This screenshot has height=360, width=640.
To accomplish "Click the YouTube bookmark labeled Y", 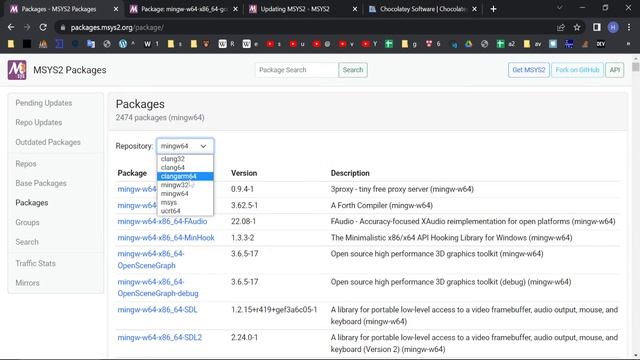I will point(369,44).
